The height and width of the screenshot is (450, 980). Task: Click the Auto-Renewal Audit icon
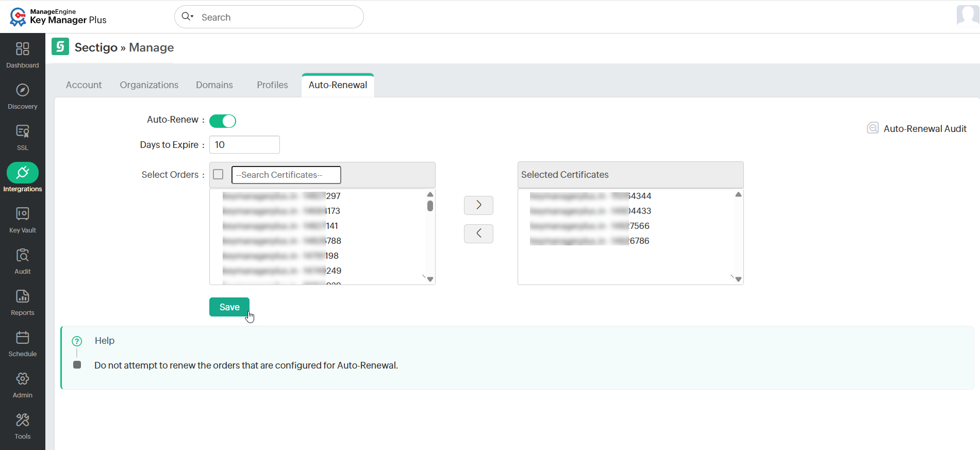(873, 128)
